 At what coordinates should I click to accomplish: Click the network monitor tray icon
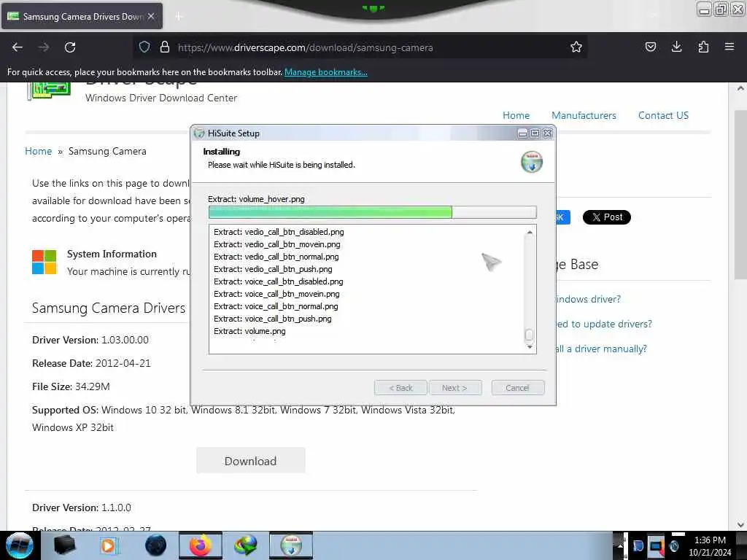pos(656,545)
